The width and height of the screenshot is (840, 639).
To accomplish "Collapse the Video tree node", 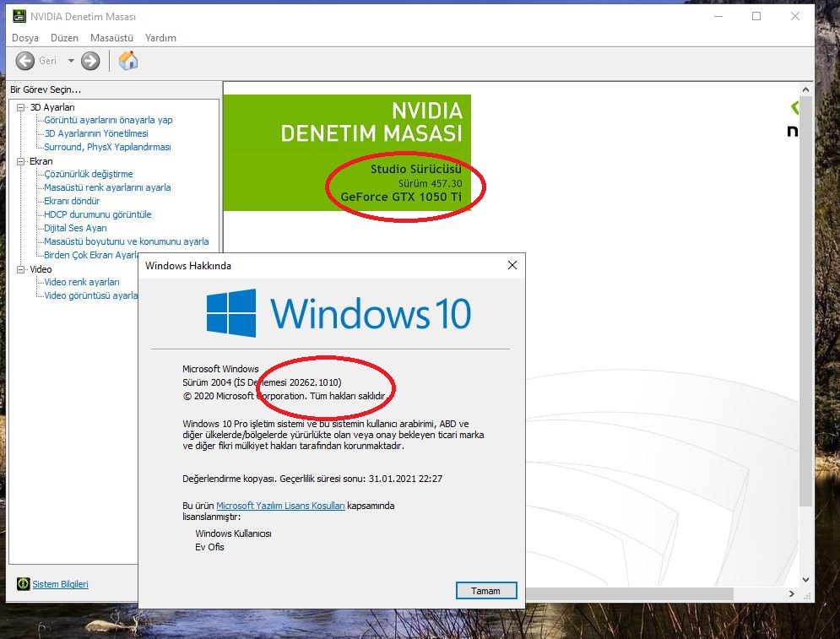I will [x=21, y=269].
